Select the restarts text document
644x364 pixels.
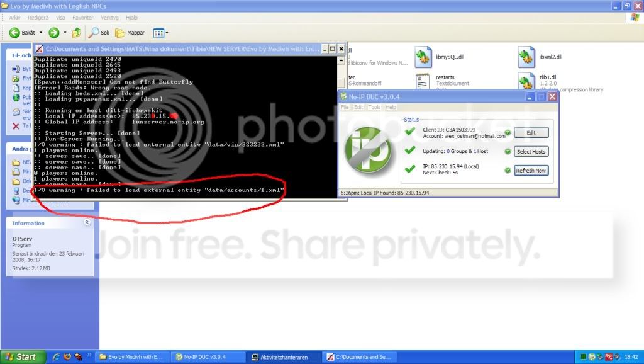423,81
